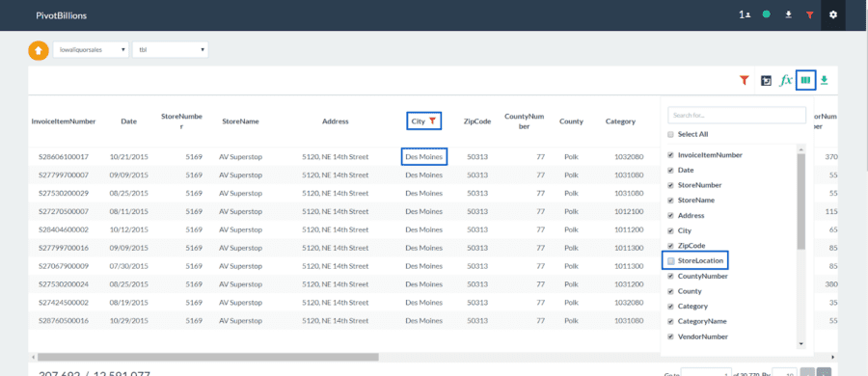
Task: Select invoice cell S27799700007
Action: pos(64,175)
